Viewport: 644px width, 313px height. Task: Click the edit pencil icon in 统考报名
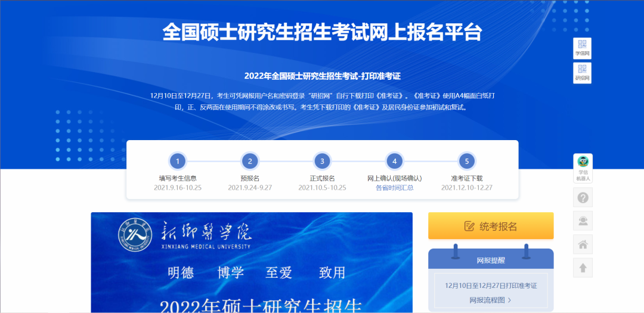(469, 226)
